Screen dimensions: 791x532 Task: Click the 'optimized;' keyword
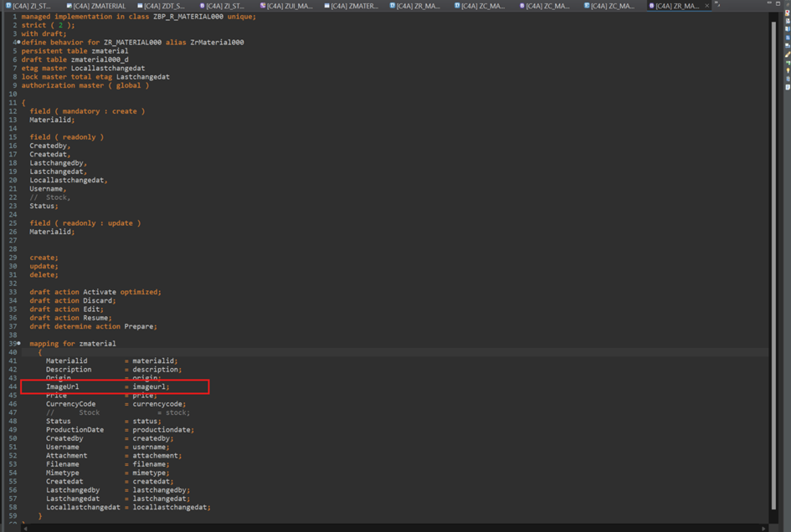pyautogui.click(x=141, y=292)
